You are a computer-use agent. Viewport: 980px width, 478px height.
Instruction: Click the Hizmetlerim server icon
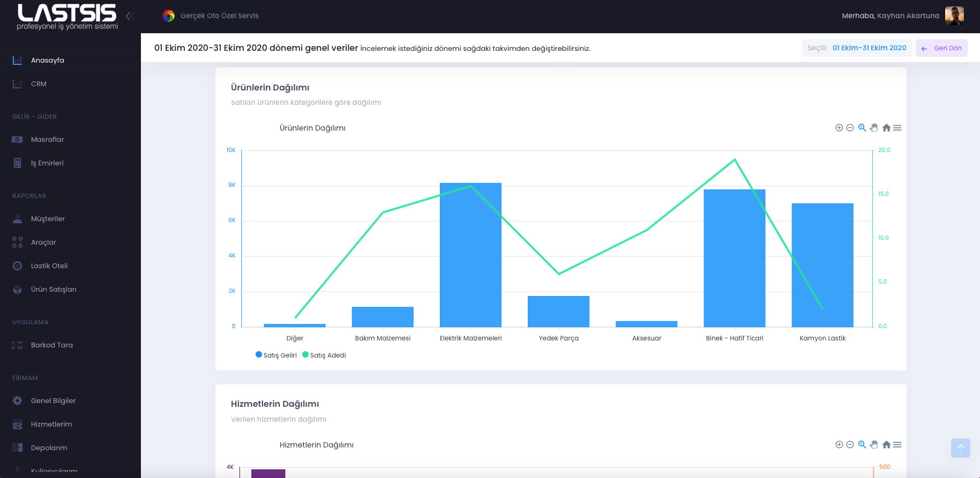pyautogui.click(x=17, y=424)
